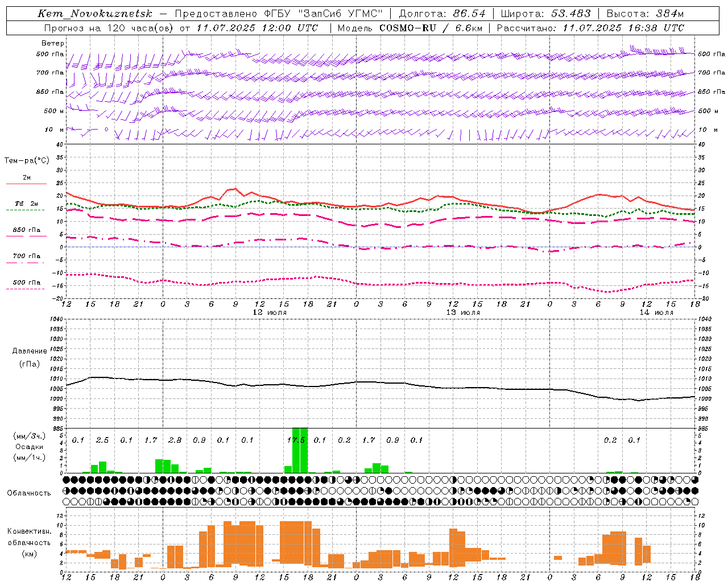Select the calculation time 11.07.2025 16:38 UTC
728x582 pixels.
[623, 28]
